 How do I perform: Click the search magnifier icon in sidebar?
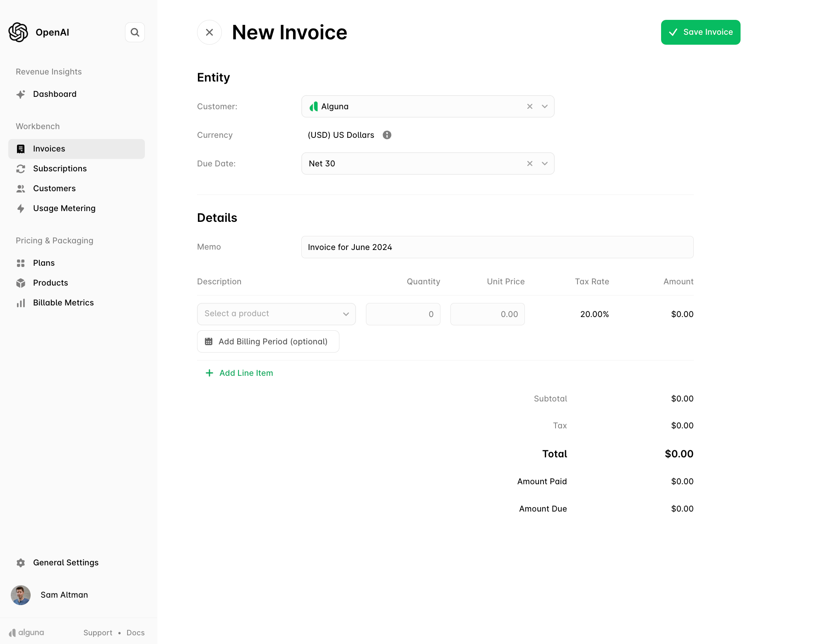pyautogui.click(x=135, y=32)
